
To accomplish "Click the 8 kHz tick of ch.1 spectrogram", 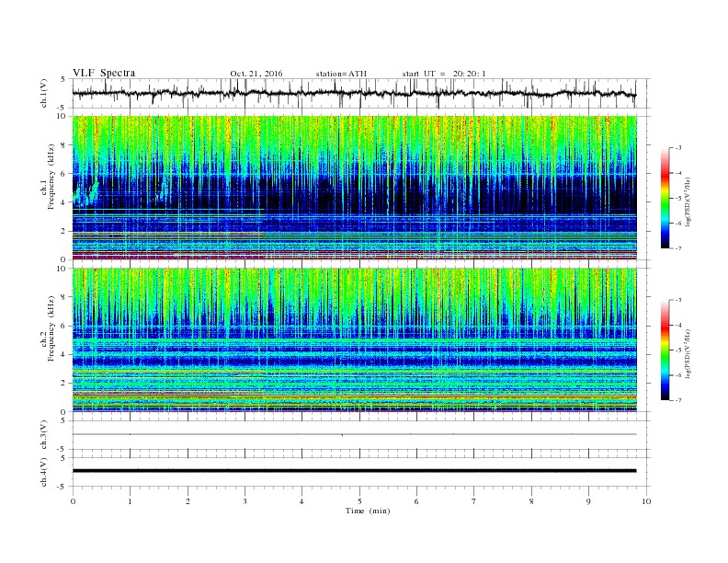I will (x=63, y=145).
